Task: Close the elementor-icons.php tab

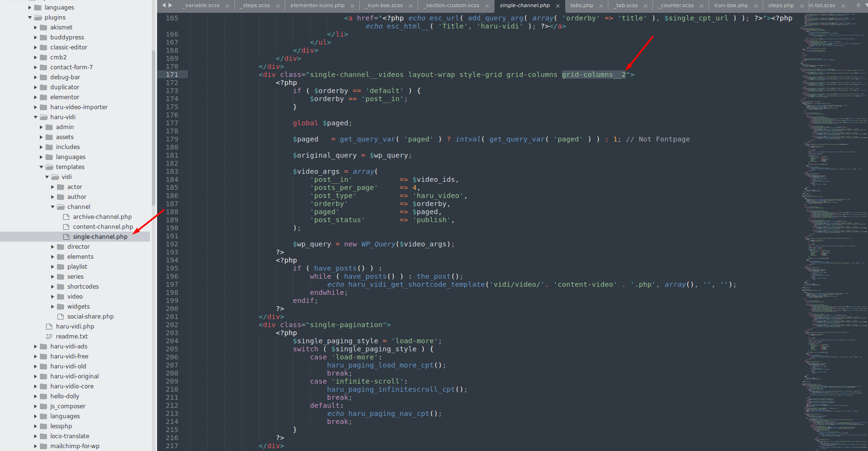Action: pos(352,6)
